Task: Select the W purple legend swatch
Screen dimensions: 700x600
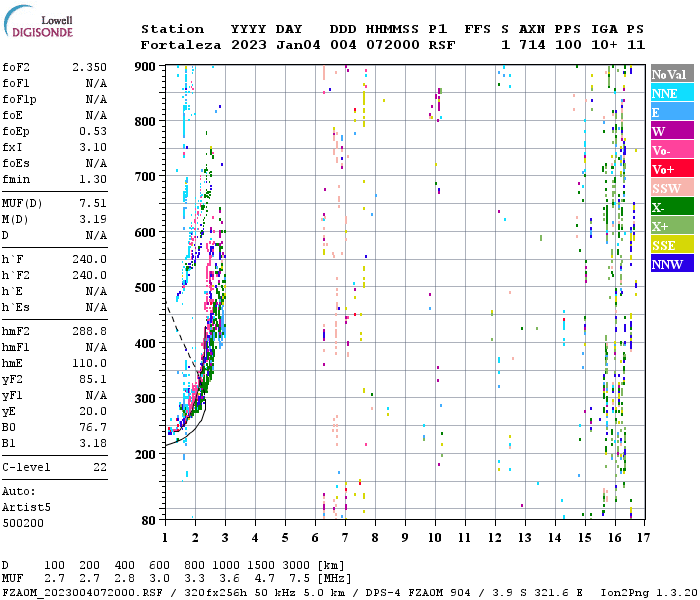Action: coord(672,131)
